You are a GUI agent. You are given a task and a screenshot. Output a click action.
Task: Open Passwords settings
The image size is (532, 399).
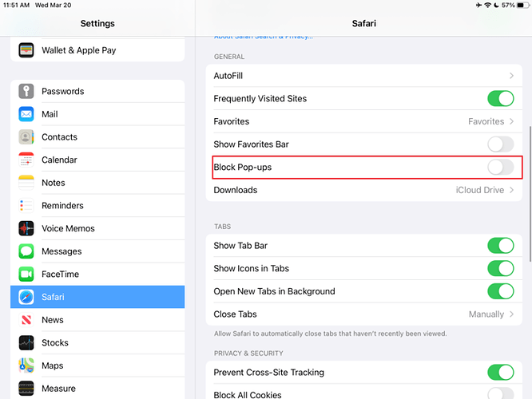pyautogui.click(x=97, y=91)
